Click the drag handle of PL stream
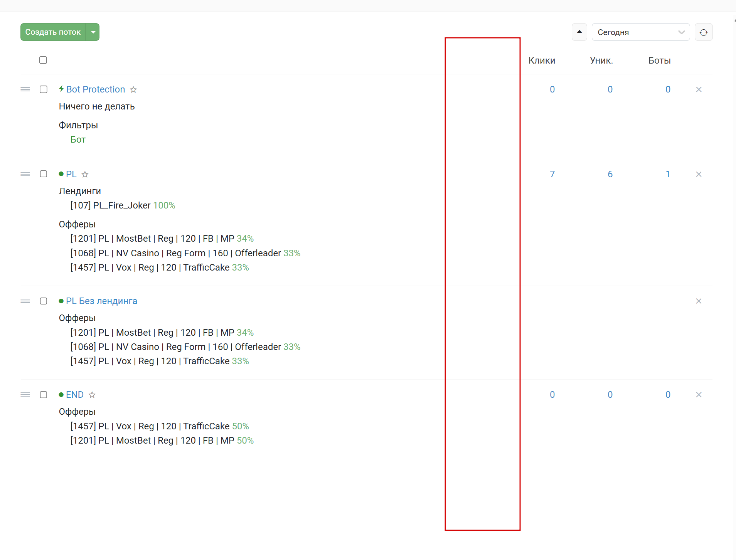The width and height of the screenshot is (736, 560). 25,174
